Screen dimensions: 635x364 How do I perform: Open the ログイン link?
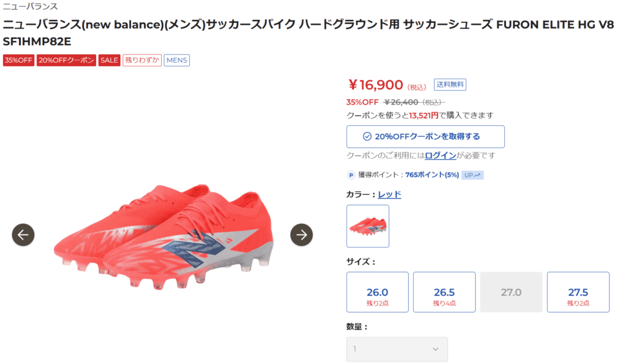440,156
